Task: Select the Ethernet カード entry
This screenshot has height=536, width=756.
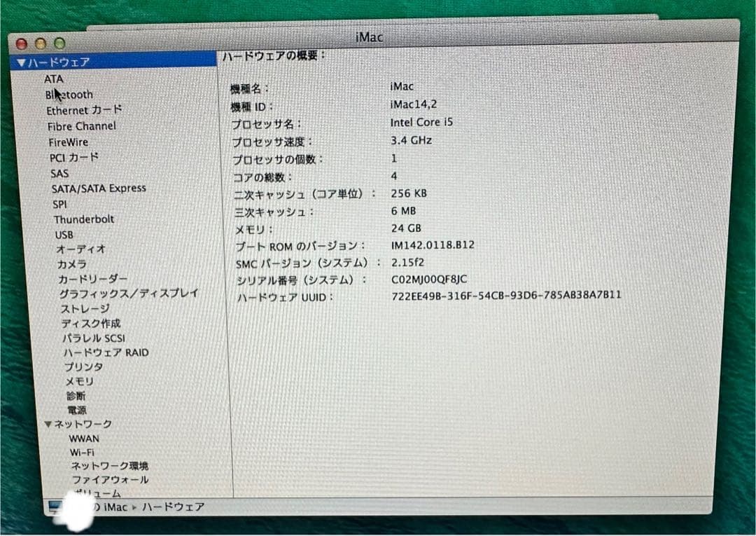Action: 84,110
